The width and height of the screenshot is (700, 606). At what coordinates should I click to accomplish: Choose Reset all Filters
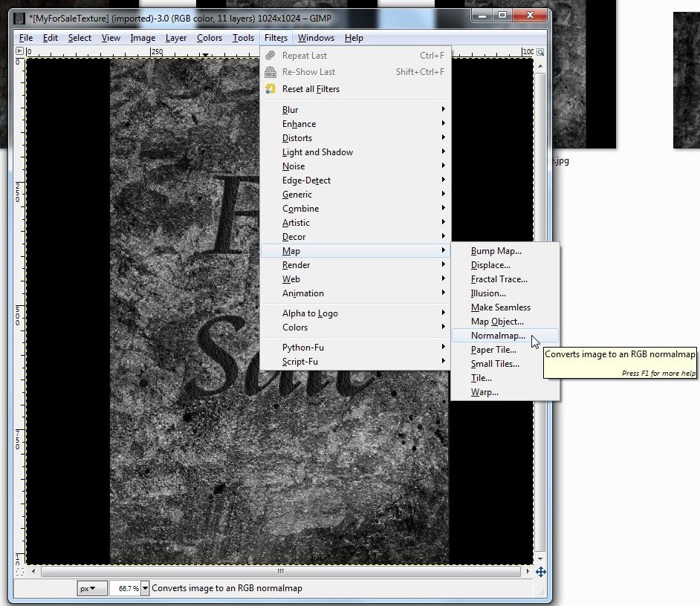click(x=355, y=89)
